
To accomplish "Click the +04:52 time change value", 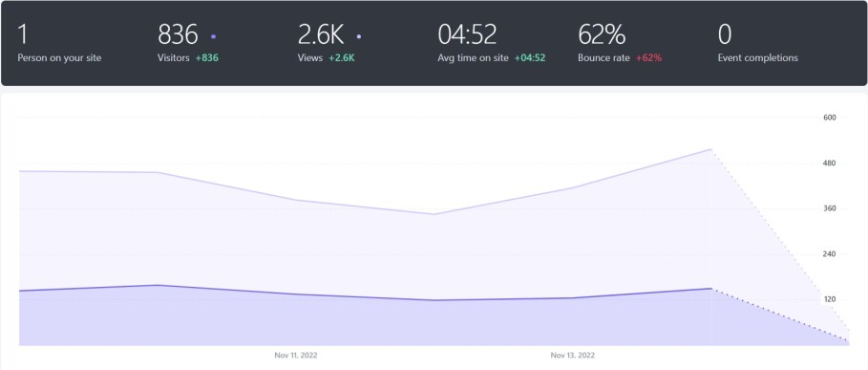I will pyautogui.click(x=530, y=57).
